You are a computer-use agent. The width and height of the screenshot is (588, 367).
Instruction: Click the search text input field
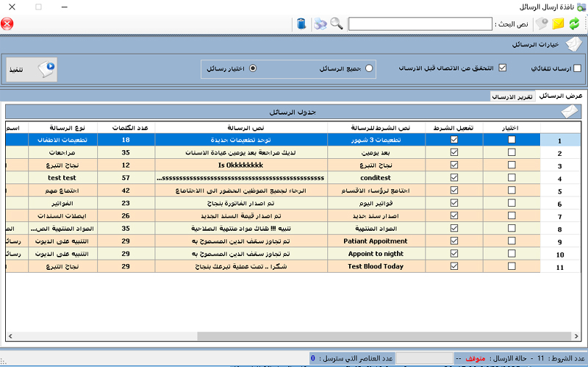(420, 24)
